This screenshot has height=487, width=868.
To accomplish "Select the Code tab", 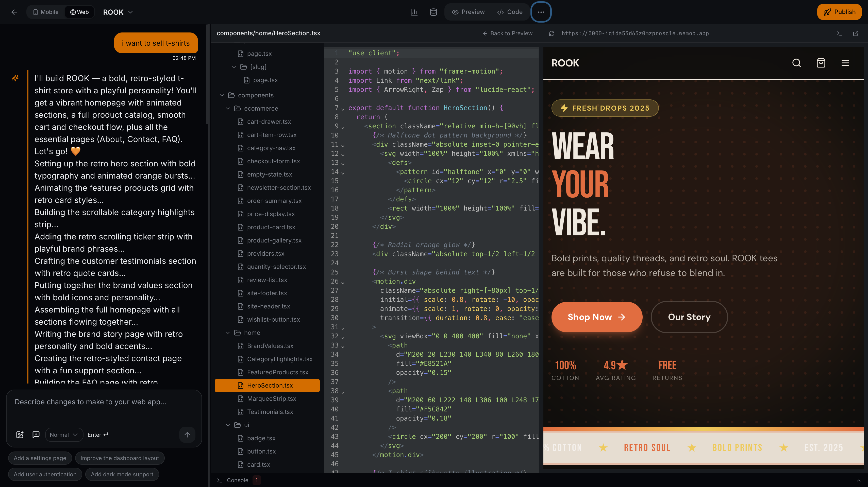I will tap(510, 12).
